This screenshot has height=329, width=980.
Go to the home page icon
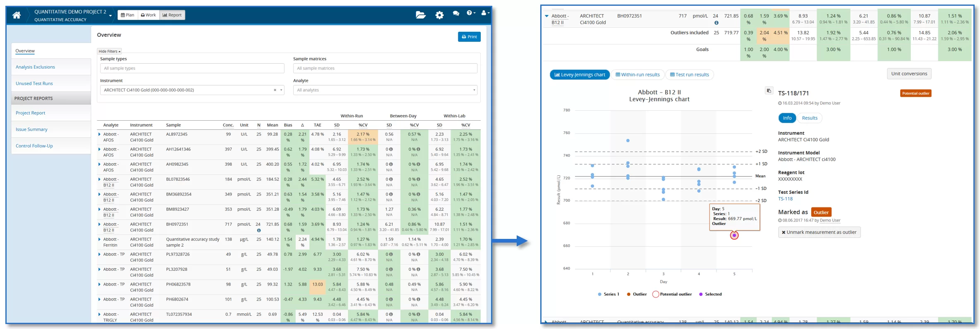17,15
